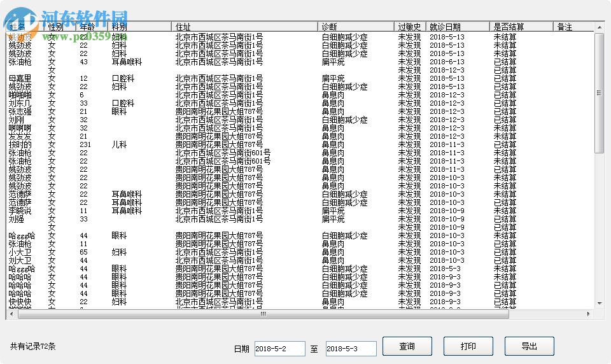Click the horizontal scrollbar thumb

(x=263, y=314)
